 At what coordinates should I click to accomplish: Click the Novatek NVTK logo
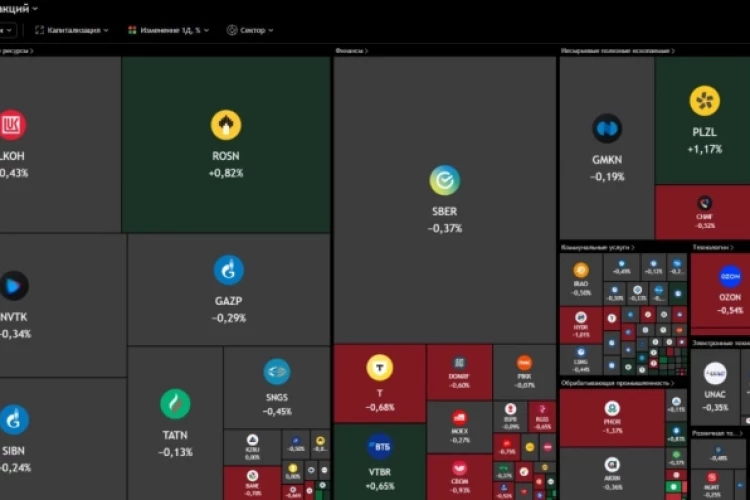(13, 286)
